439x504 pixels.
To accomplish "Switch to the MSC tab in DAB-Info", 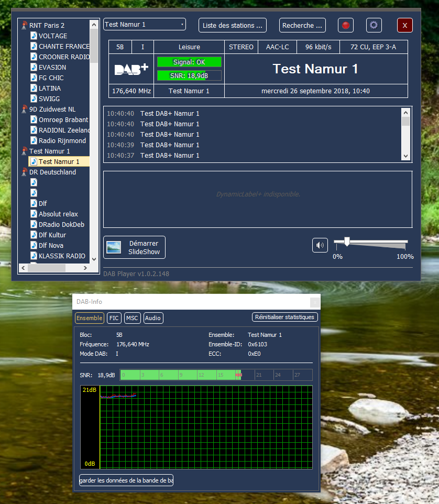I will point(132,318).
